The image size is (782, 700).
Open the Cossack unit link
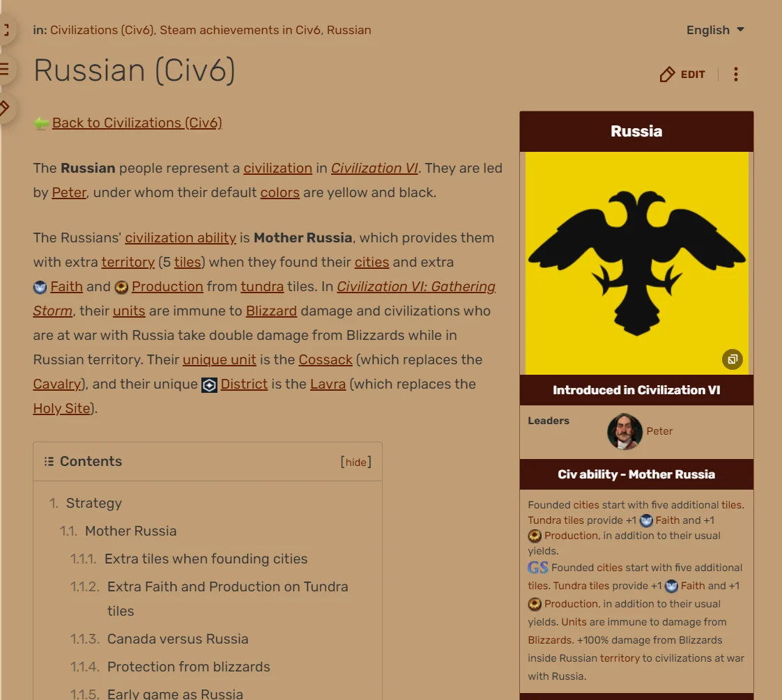pyautogui.click(x=325, y=359)
